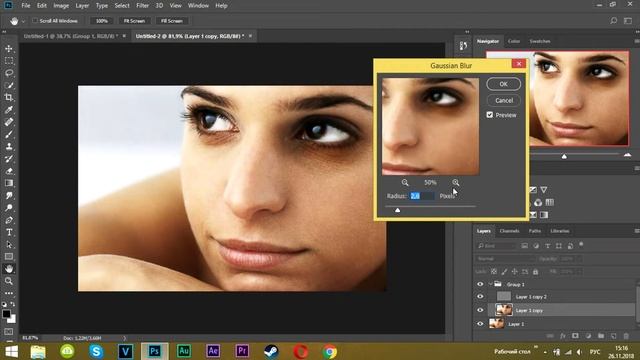Create new fill or adjustment layer

(x=588, y=336)
